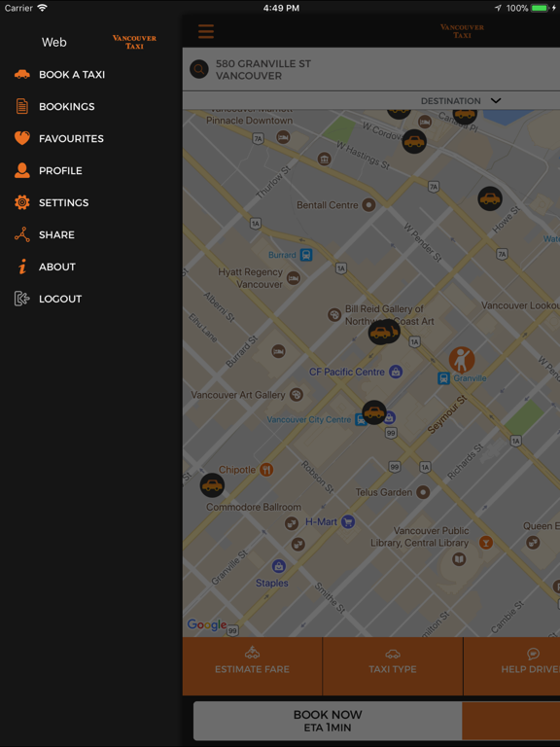The height and width of the screenshot is (747, 560).
Task: Click the About info icon
Action: point(22,267)
